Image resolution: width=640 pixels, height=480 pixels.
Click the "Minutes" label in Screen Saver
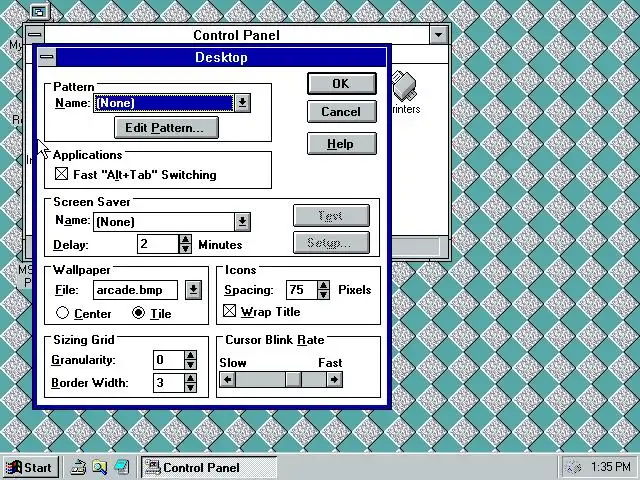point(220,244)
